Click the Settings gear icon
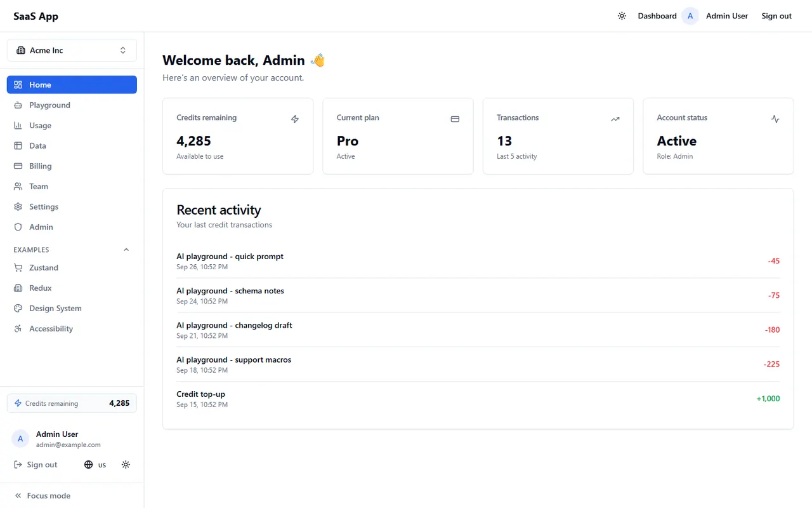 (x=18, y=207)
